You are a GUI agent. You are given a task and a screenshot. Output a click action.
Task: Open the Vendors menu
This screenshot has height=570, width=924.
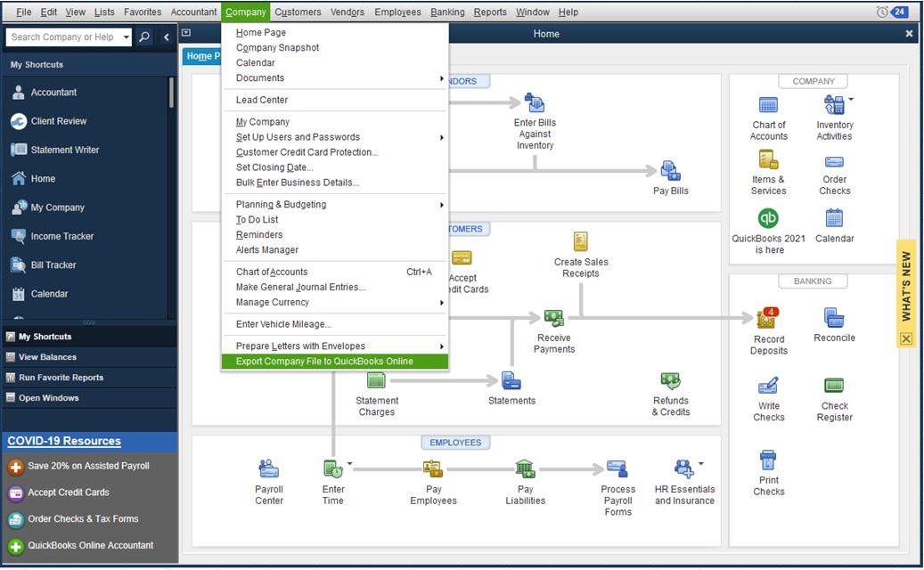click(x=347, y=12)
